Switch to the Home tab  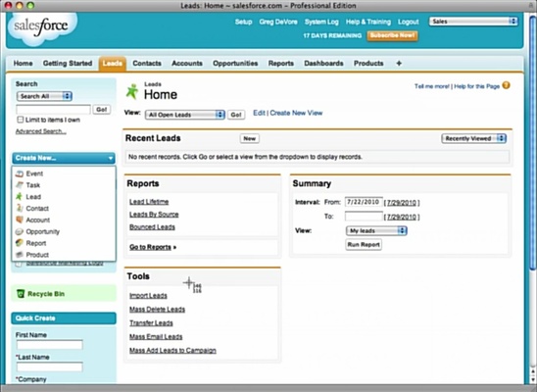click(23, 64)
